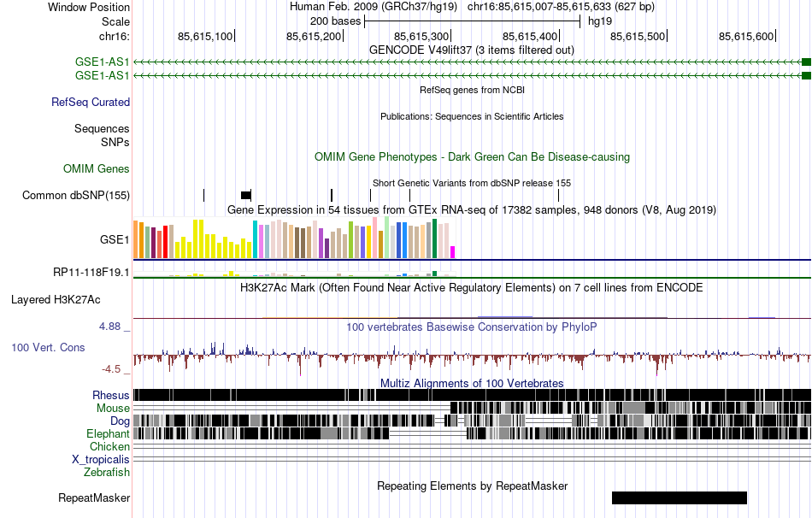812x518 pixels.
Task: Click the 100 Vert. Cons label
Action: tap(48, 348)
